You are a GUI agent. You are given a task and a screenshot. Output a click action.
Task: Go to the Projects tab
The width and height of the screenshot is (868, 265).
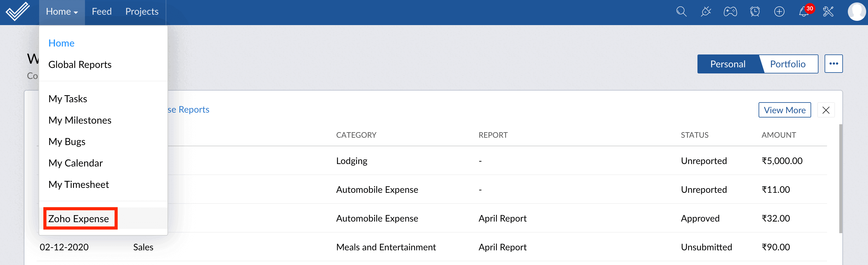point(142,12)
